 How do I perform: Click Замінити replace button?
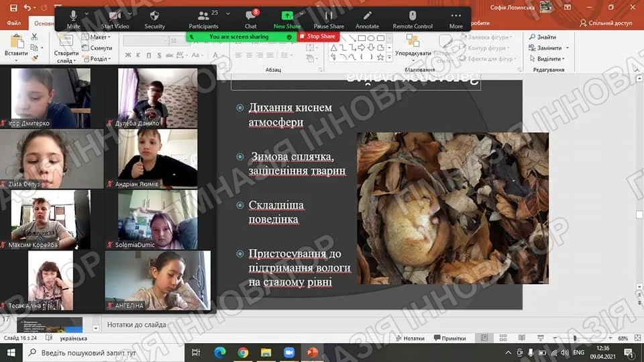549,48
